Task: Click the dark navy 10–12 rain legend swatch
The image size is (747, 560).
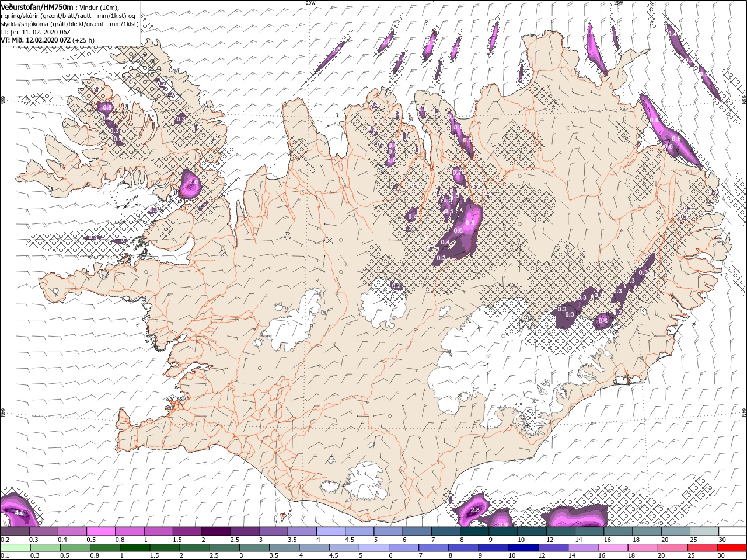Action: click(x=523, y=548)
